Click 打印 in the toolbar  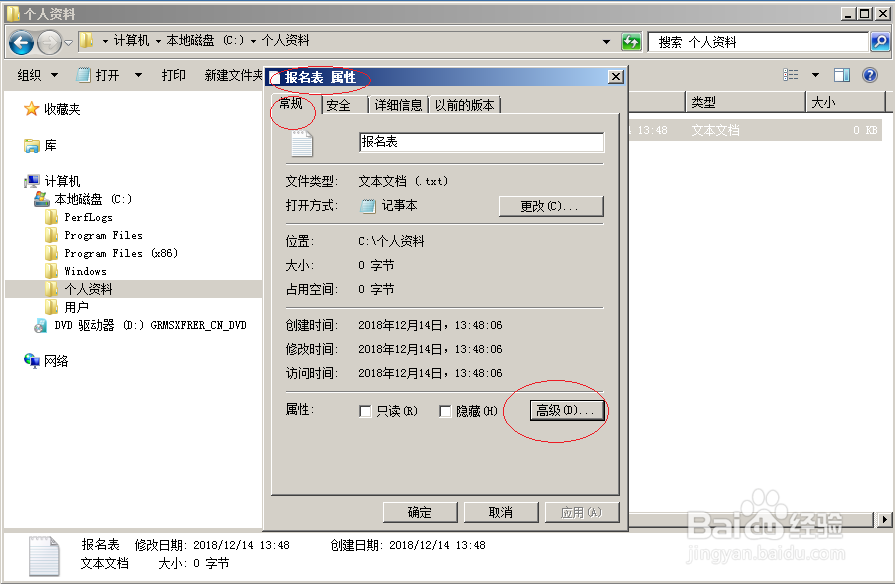174,75
